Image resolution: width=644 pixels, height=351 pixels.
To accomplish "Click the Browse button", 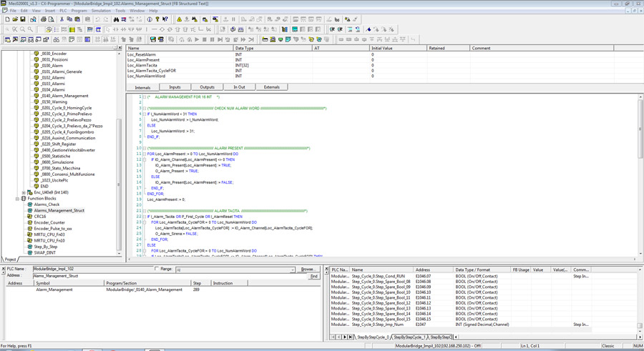I will click(308, 270).
